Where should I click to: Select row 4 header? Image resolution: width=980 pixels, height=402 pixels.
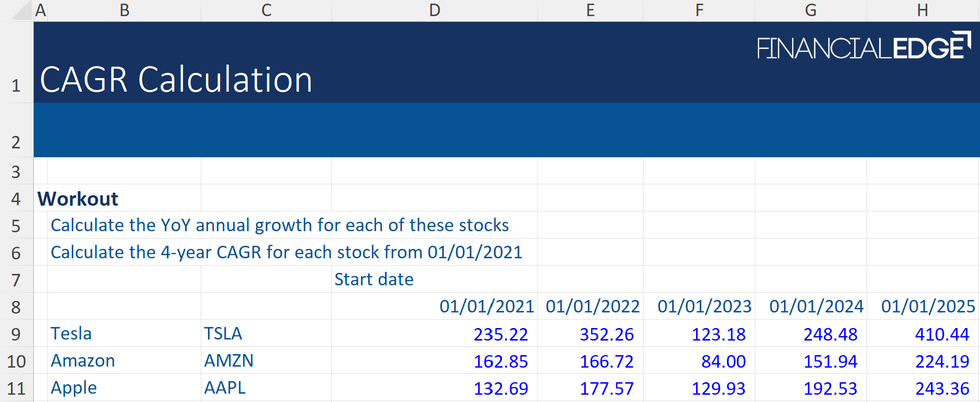[16, 198]
